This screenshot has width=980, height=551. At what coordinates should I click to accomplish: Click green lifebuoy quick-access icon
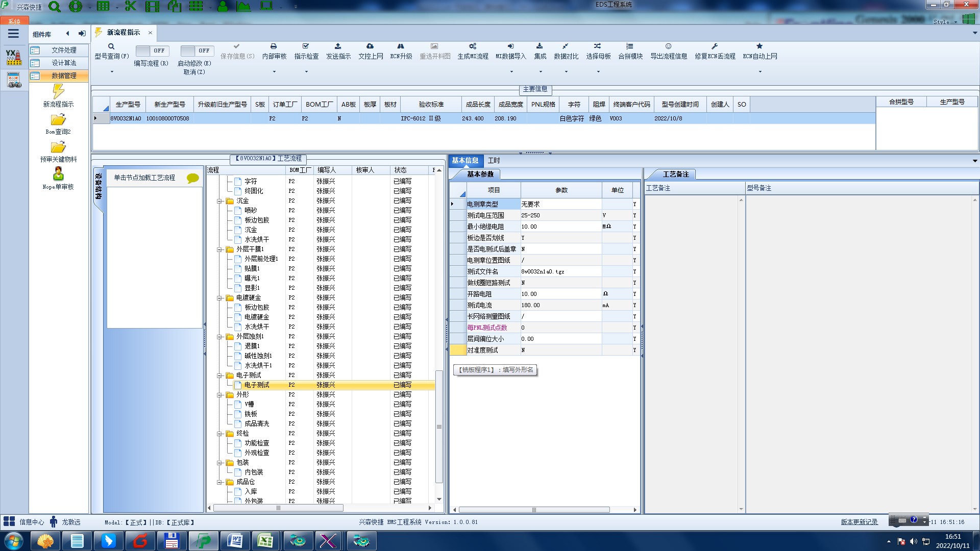click(76, 7)
